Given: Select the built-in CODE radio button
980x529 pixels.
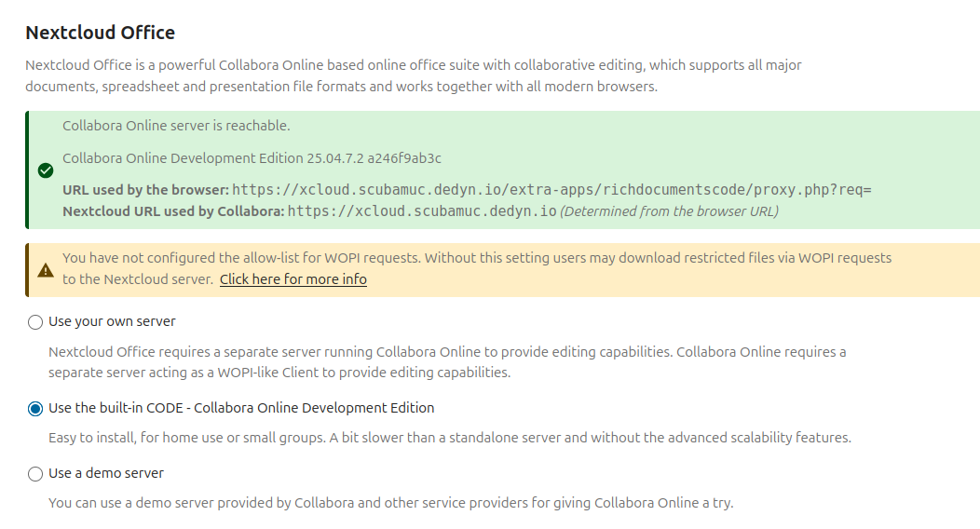Looking at the screenshot, I should click(x=35, y=409).
